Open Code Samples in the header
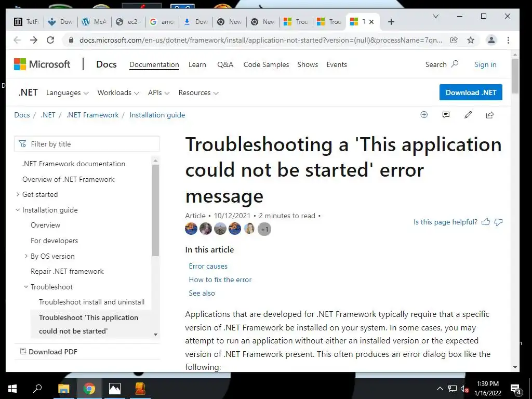This screenshot has height=399, width=532. 267,64
